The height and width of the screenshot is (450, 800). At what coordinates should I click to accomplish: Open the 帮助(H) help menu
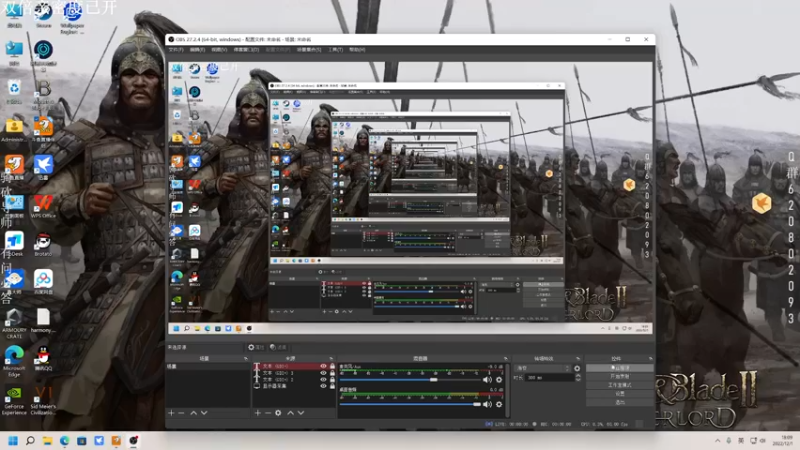click(357, 50)
